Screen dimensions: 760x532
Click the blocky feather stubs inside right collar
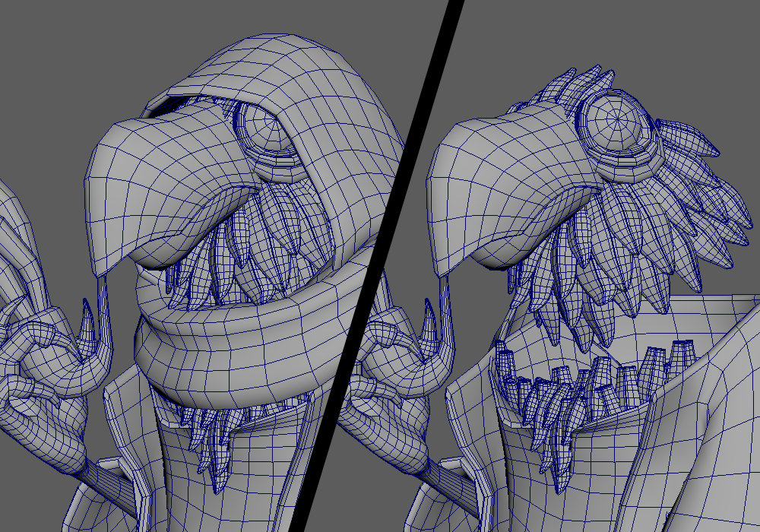click(593, 380)
